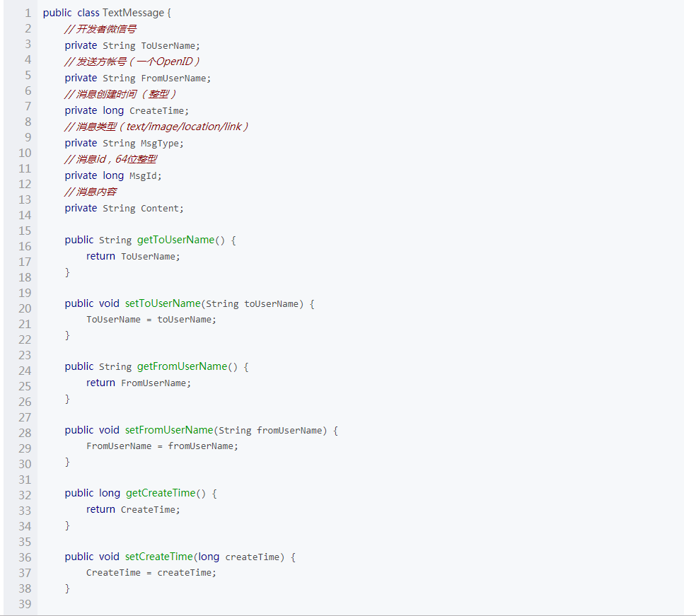Click the green method name 'setCreateTime'

(x=159, y=557)
